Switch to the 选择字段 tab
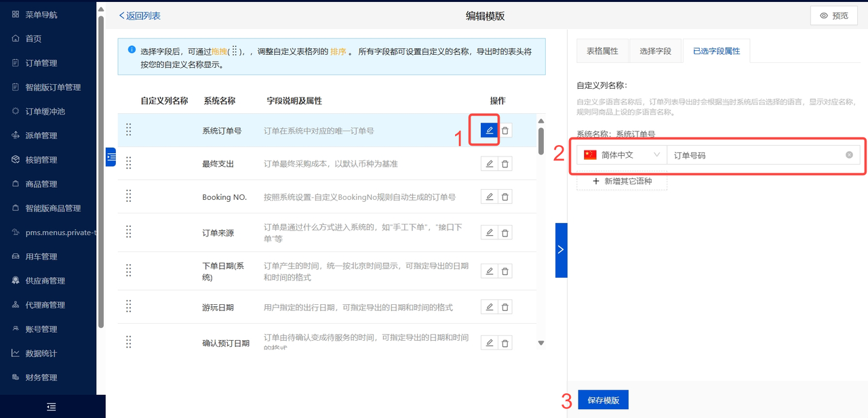Image resolution: width=868 pixels, height=418 pixels. point(655,51)
